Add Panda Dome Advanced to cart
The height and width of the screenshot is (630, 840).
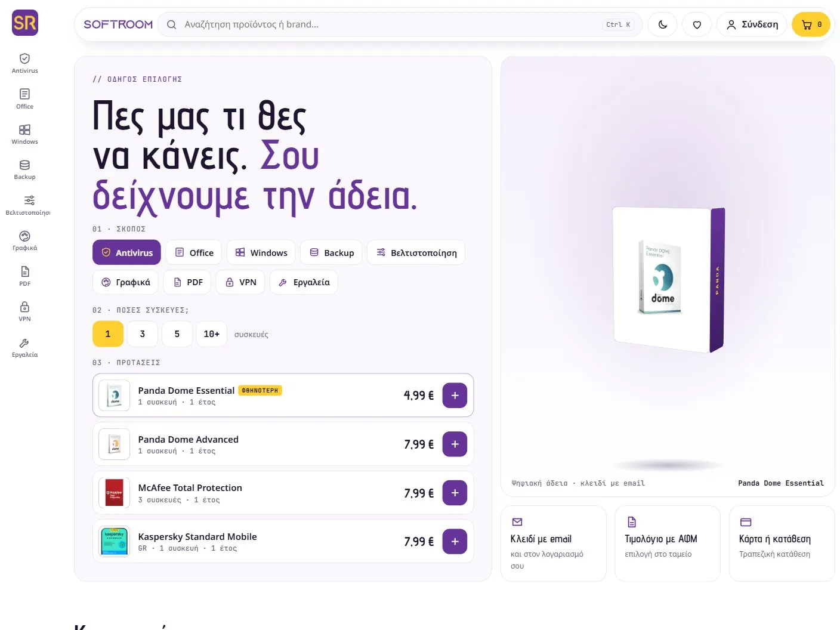(455, 444)
